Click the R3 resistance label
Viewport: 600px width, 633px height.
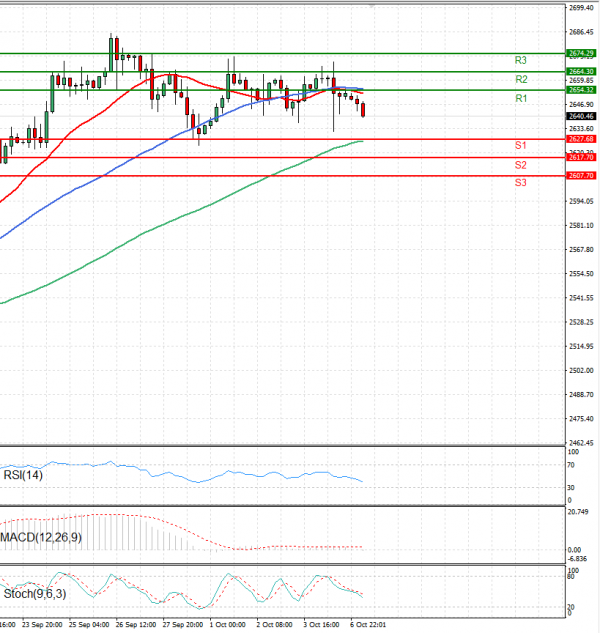[x=520, y=61]
